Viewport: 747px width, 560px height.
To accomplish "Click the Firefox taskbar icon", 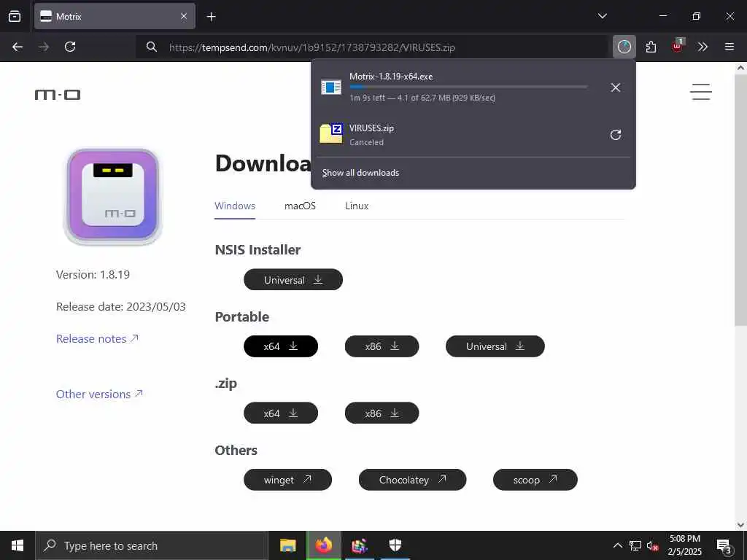I will point(323,545).
